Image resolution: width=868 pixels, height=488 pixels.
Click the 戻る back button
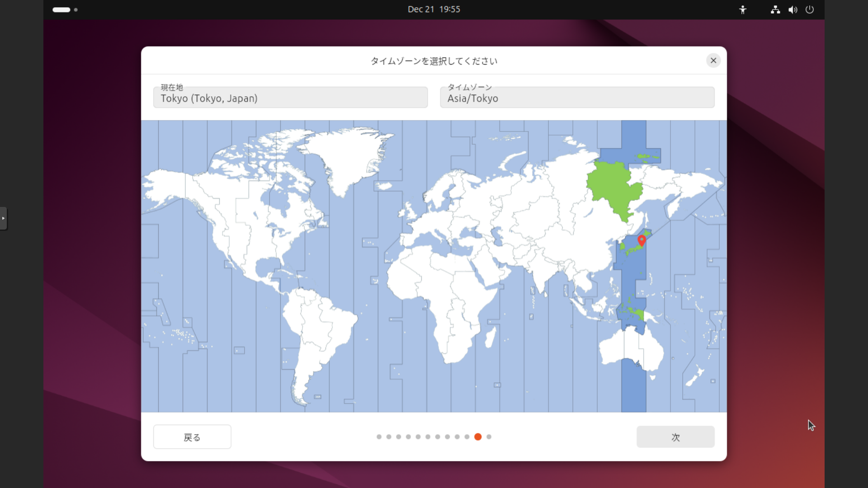point(192,437)
